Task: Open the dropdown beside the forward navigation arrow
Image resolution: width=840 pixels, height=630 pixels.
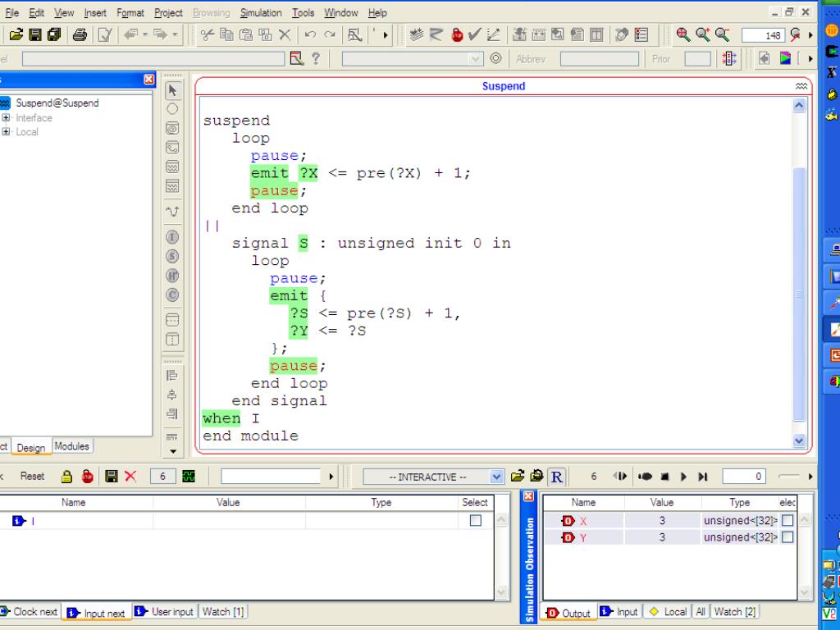Action: coord(175,34)
